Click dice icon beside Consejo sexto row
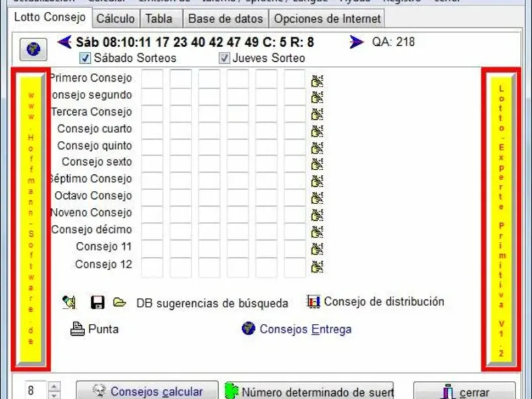The height and width of the screenshot is (399, 532). (x=317, y=164)
